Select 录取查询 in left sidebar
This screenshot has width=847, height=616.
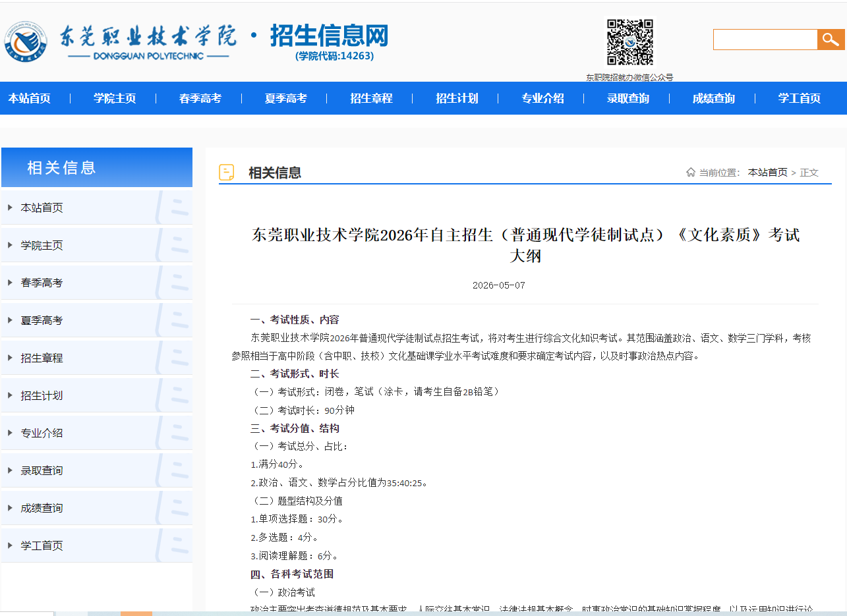97,470
